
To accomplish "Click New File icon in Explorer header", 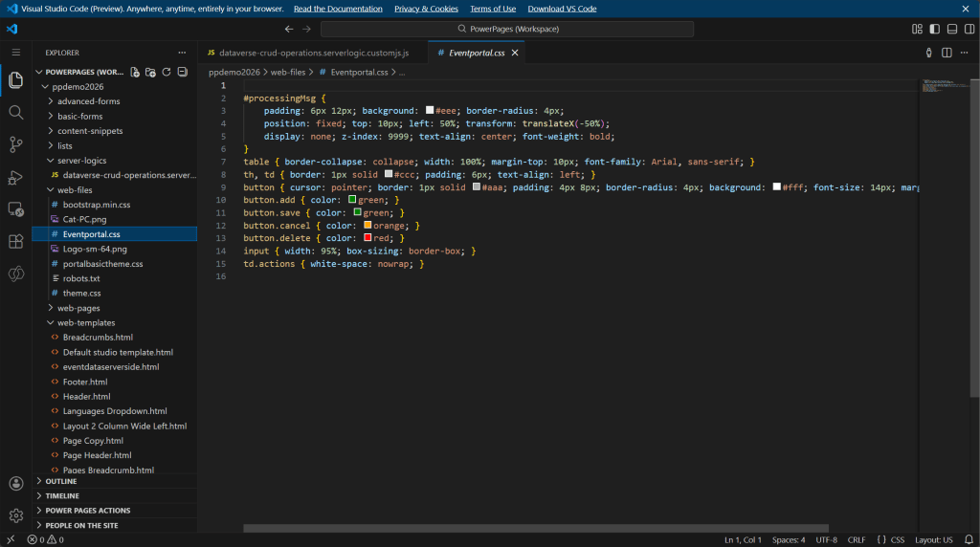I will click(135, 72).
